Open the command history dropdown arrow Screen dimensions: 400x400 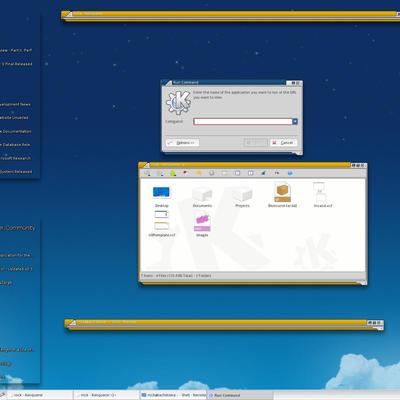click(x=295, y=122)
